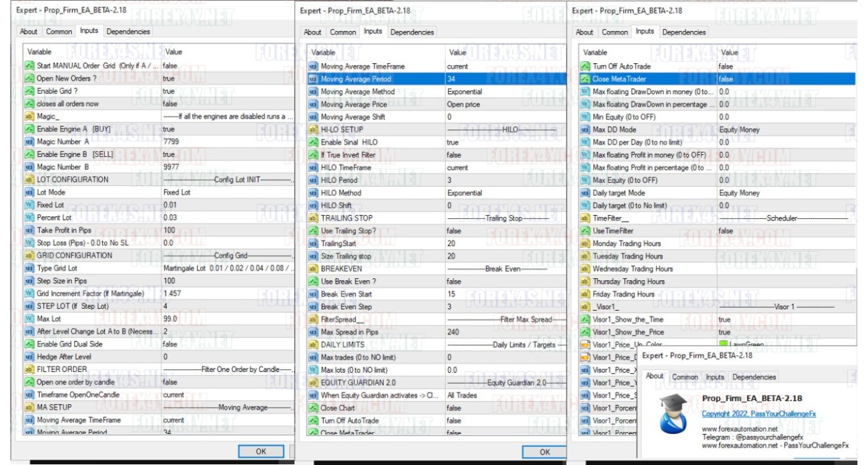Click the graduate avatar icon in About panel
Viewport: 868px width, 465px height.
[x=673, y=412]
